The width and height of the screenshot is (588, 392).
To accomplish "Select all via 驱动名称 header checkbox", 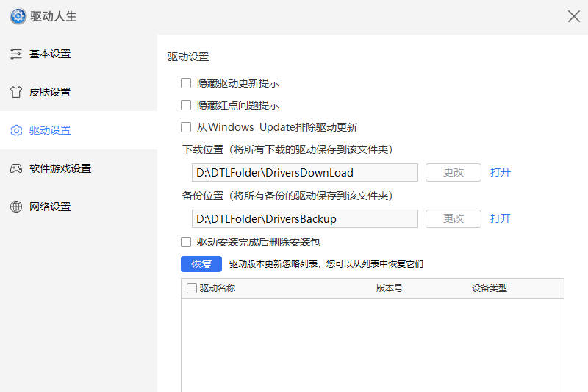I will (192, 288).
